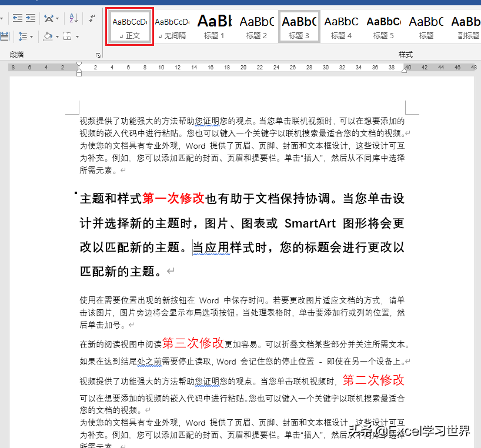Click the Decrease Indent icon

18,18
